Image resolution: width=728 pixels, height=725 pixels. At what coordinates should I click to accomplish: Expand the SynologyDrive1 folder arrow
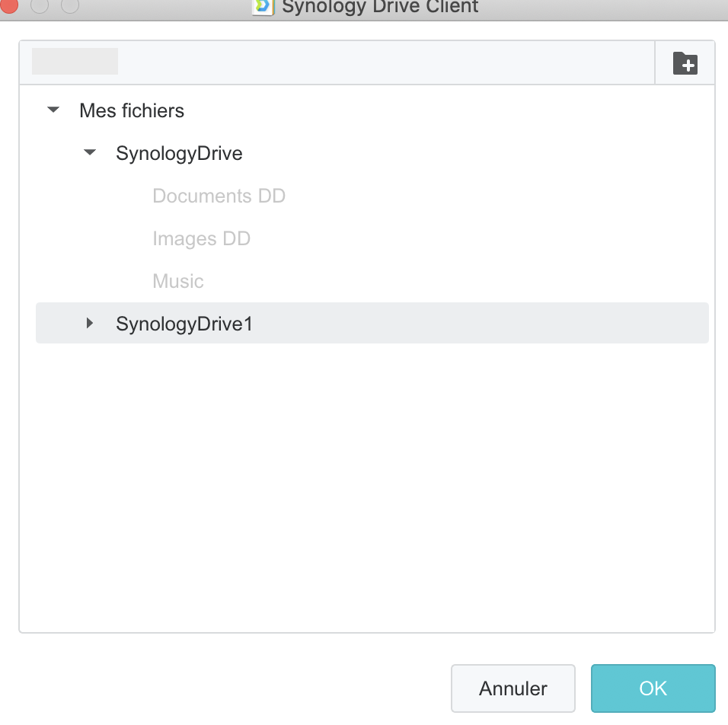(x=90, y=324)
